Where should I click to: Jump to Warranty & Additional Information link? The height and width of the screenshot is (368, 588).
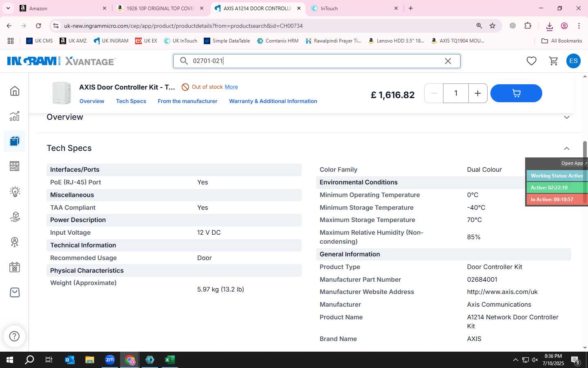273,101
